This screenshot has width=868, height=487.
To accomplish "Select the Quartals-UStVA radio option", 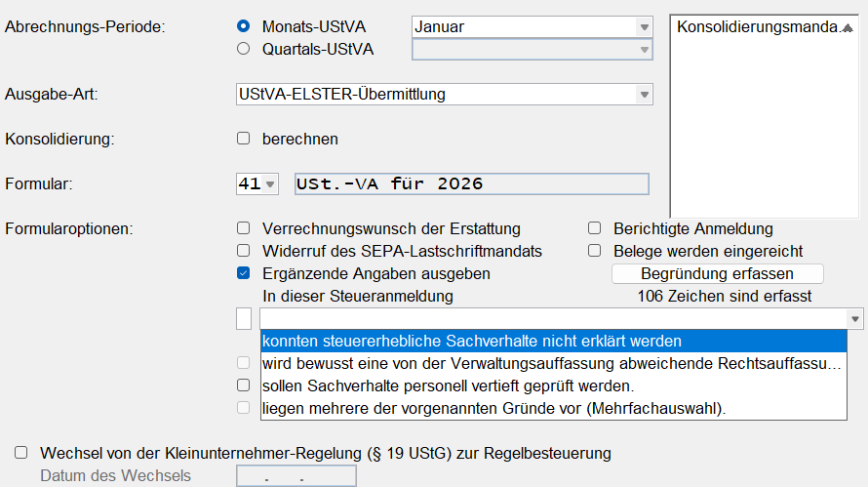I will click(244, 49).
